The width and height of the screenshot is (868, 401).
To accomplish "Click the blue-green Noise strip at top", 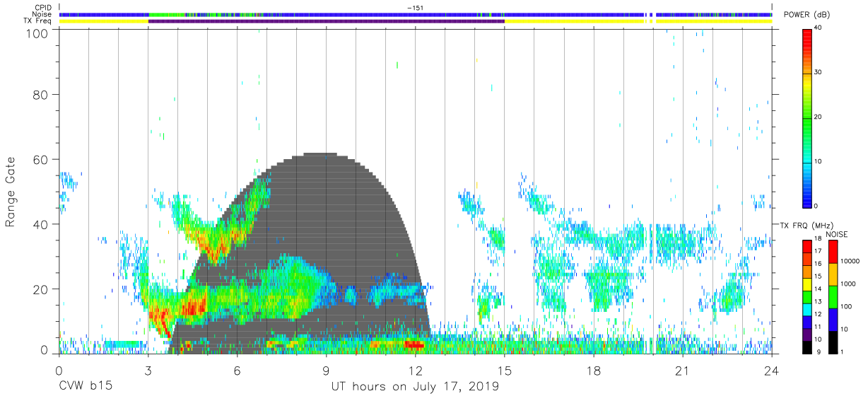I will tap(416, 14).
